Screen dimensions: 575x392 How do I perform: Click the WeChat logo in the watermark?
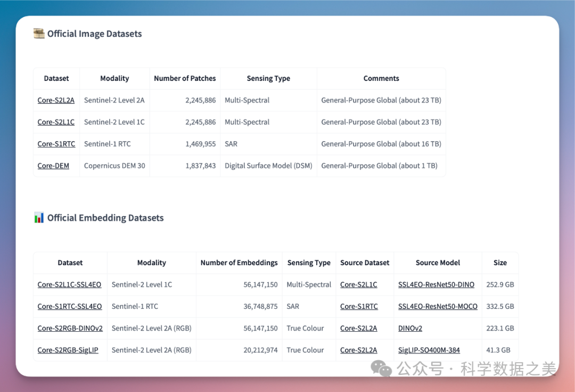(381, 368)
